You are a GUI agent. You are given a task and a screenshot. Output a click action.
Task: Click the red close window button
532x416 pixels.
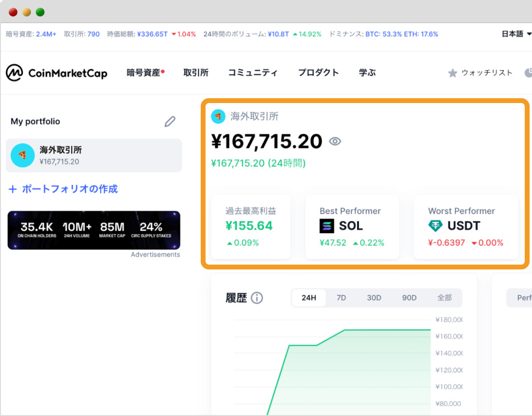pyautogui.click(x=13, y=12)
